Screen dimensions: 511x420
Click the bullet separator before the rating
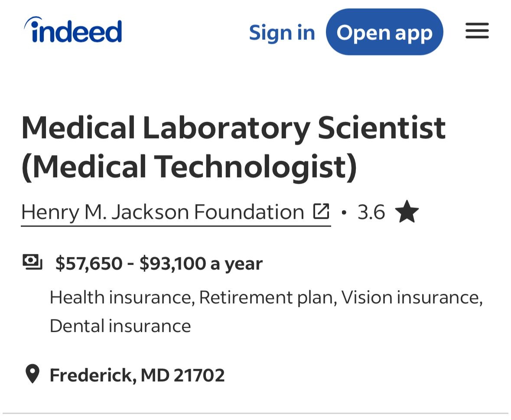pyautogui.click(x=344, y=213)
